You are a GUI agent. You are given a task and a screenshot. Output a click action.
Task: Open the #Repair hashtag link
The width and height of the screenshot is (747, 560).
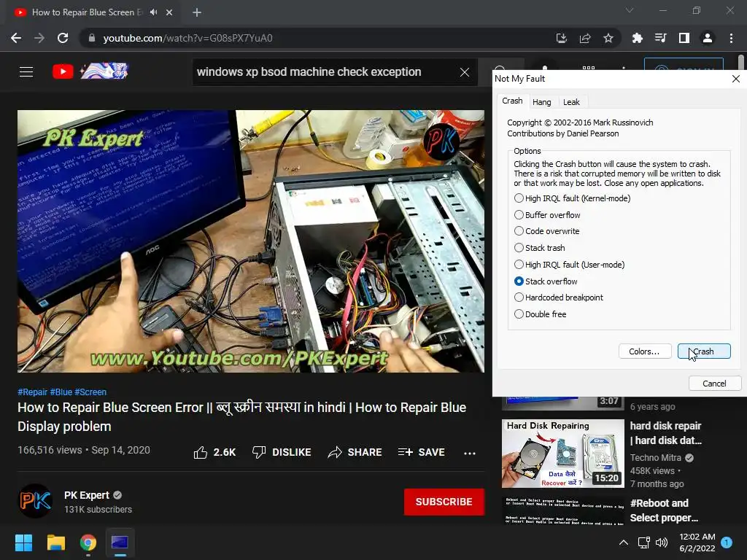pyautogui.click(x=32, y=392)
